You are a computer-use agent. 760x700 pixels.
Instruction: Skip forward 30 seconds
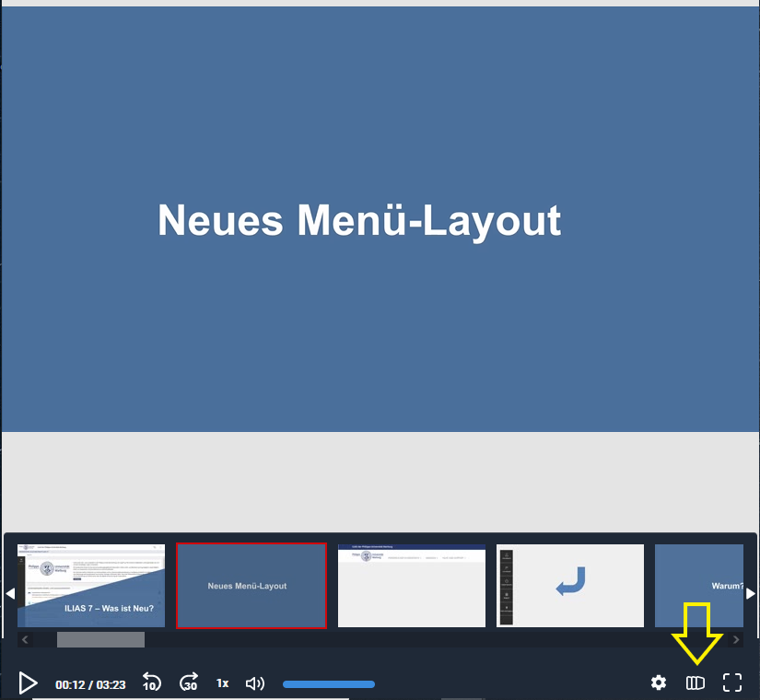pos(188,682)
